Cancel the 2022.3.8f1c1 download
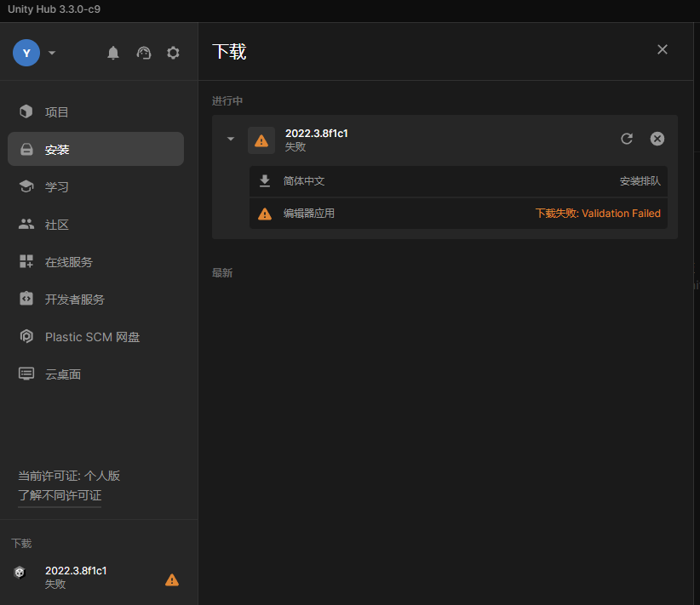700x605 pixels. [x=657, y=139]
